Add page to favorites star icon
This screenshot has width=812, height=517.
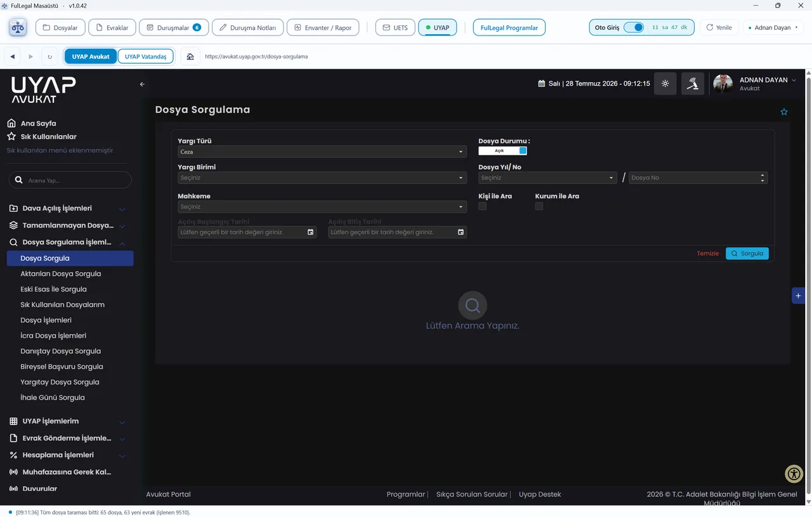click(x=784, y=112)
